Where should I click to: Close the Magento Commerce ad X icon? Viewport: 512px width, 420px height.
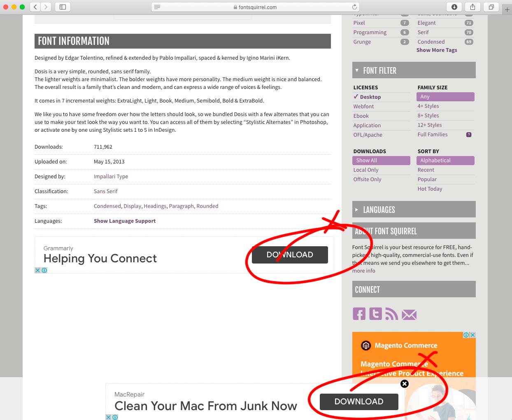(x=473, y=335)
